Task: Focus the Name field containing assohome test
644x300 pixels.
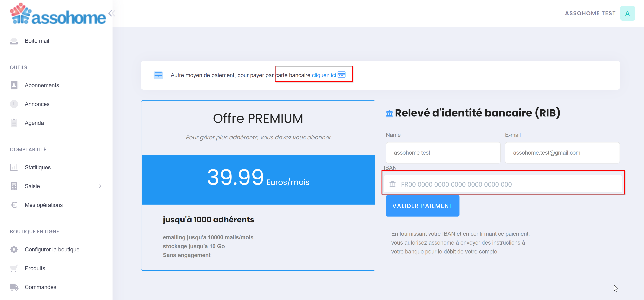Action: pyautogui.click(x=443, y=153)
